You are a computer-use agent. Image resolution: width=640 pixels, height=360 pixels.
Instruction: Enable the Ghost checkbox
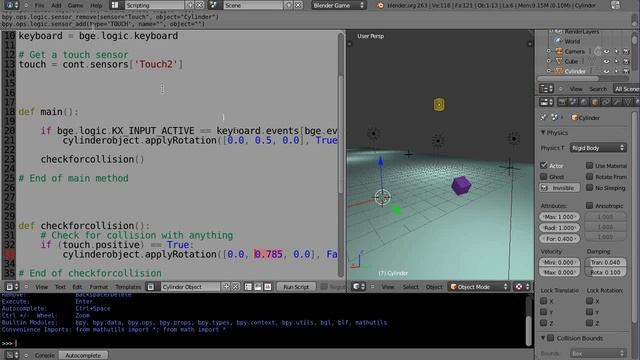544,176
